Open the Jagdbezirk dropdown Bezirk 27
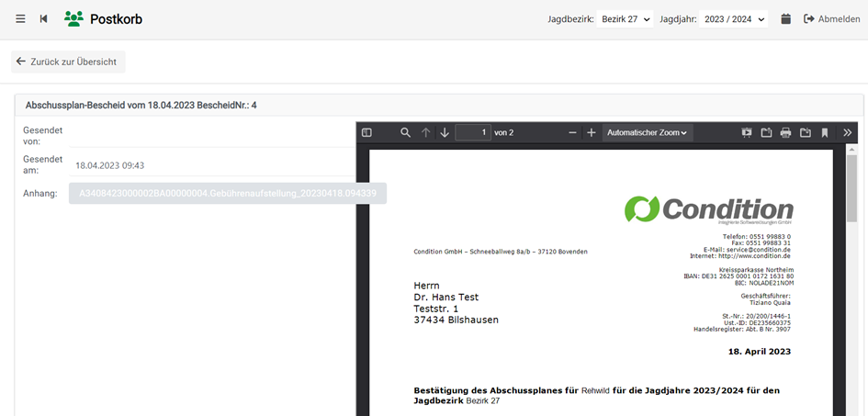The image size is (868, 416). [625, 18]
